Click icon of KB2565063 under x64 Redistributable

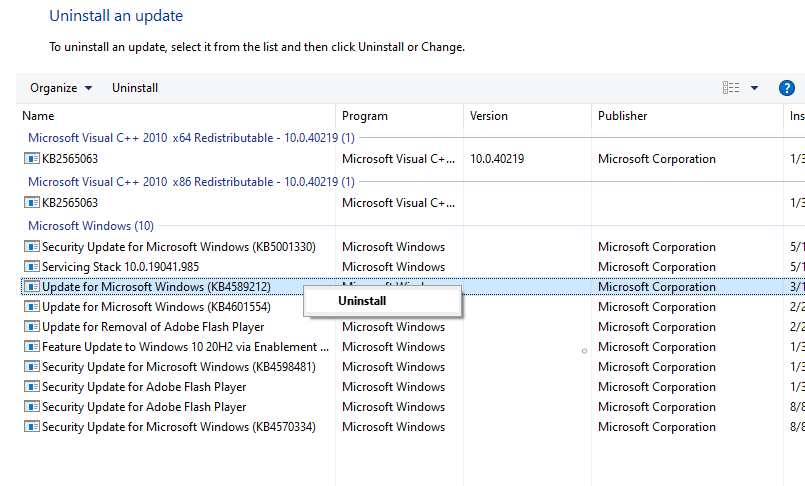tap(32, 159)
